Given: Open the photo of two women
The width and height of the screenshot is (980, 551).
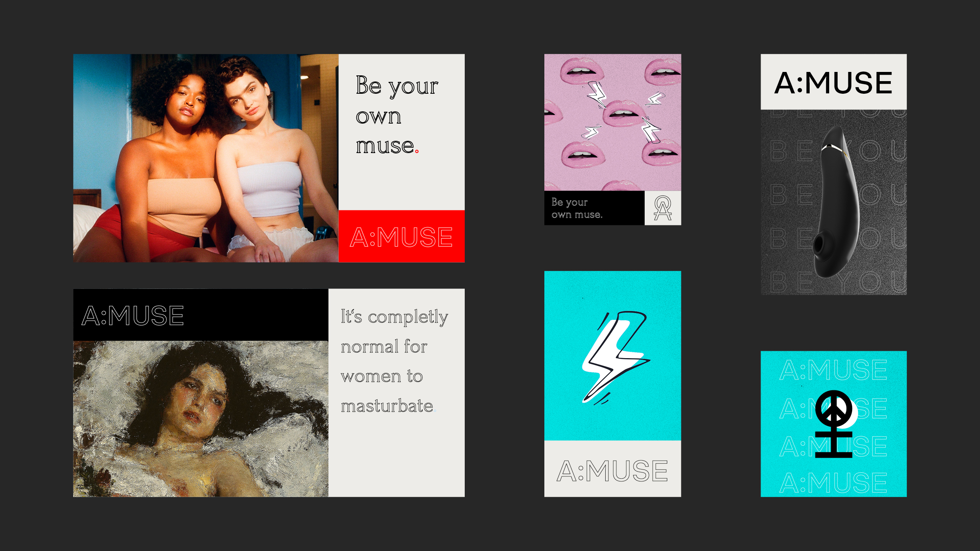Looking at the screenshot, I should click(206, 158).
